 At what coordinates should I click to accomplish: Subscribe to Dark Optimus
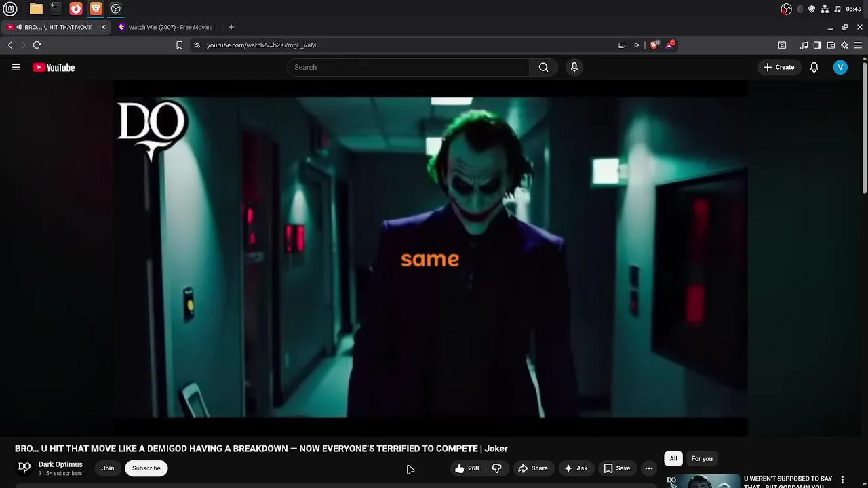pyautogui.click(x=146, y=468)
